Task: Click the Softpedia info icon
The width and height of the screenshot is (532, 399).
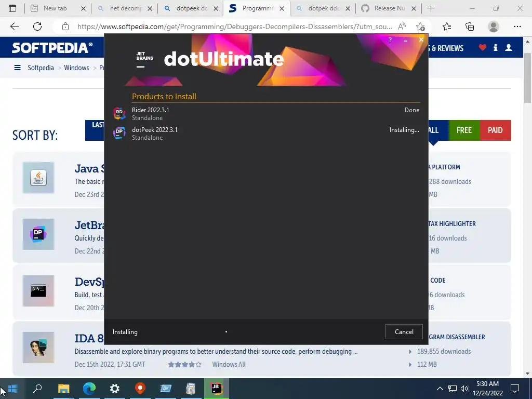Action: pyautogui.click(x=495, y=47)
